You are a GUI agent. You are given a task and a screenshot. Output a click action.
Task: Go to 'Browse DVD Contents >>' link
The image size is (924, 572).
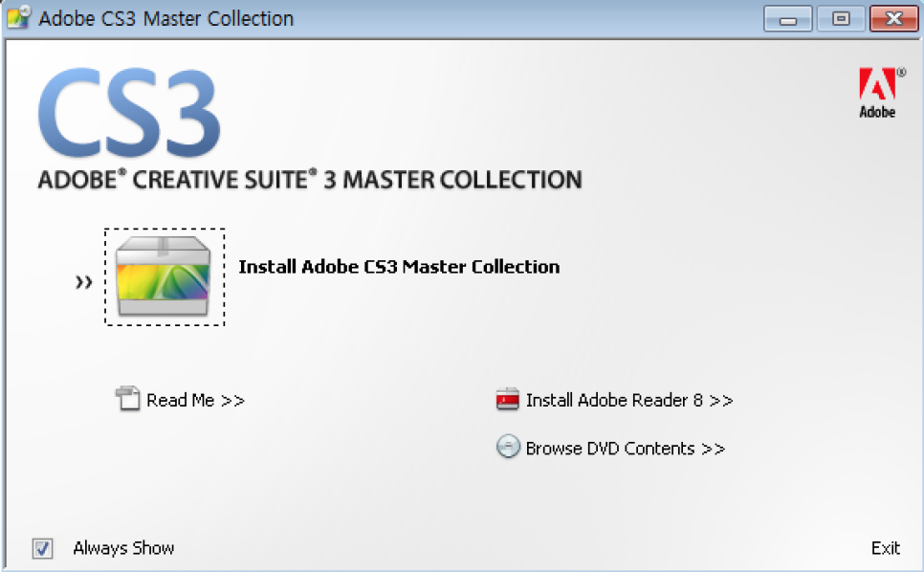(626, 449)
